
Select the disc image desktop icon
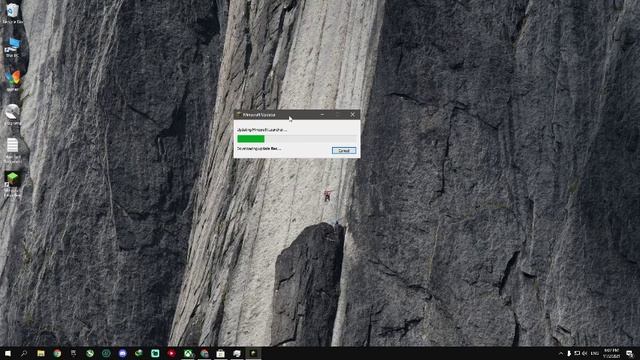[13, 114]
